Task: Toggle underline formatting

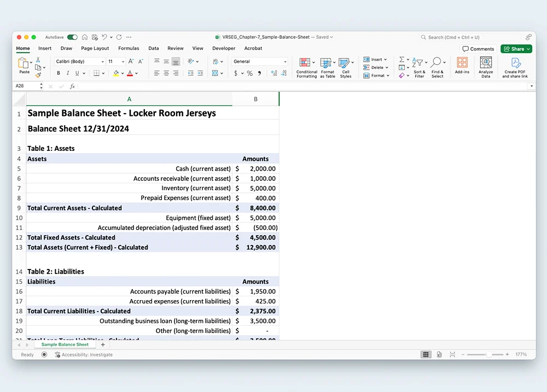Action: [x=77, y=73]
